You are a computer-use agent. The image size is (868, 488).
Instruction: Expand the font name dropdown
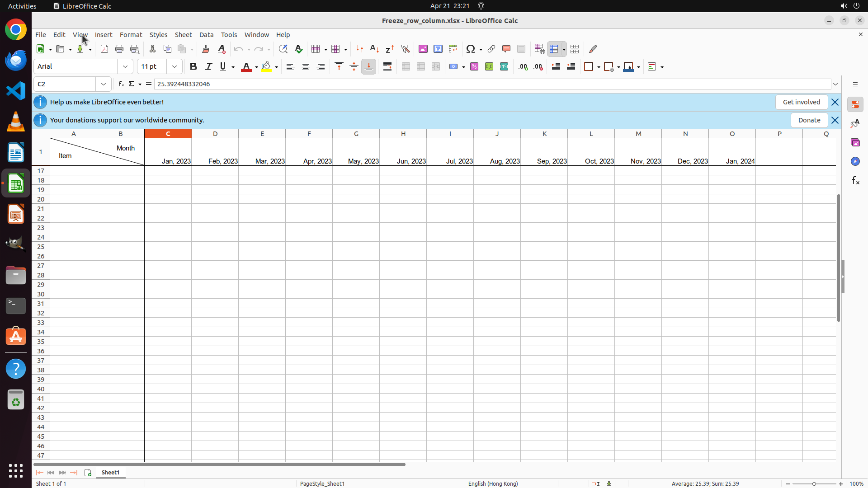click(125, 67)
